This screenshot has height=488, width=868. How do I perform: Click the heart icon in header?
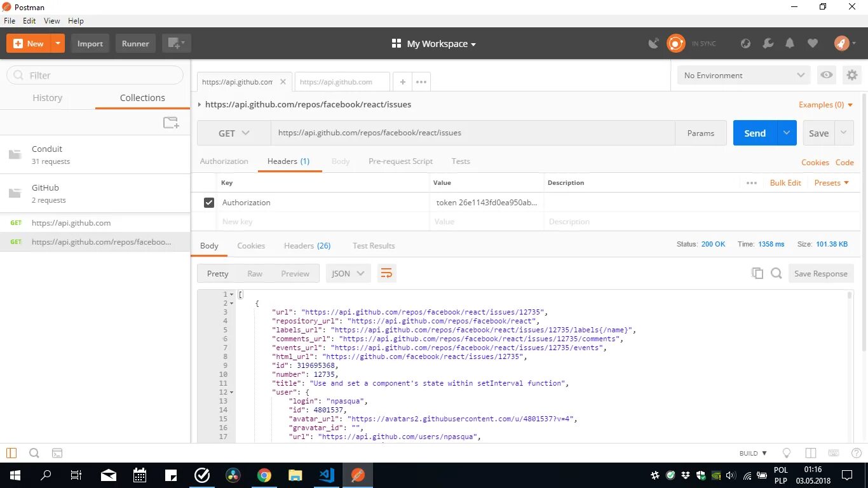coord(812,43)
